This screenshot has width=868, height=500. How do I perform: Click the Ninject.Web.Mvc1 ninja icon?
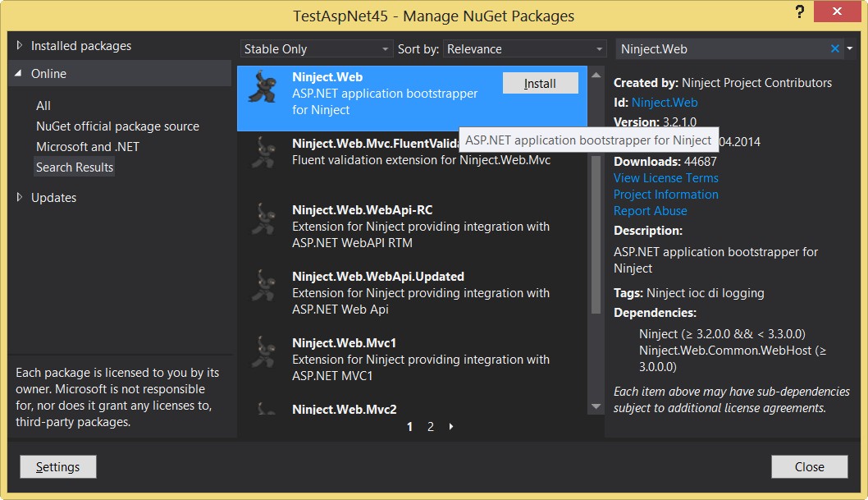coord(263,351)
